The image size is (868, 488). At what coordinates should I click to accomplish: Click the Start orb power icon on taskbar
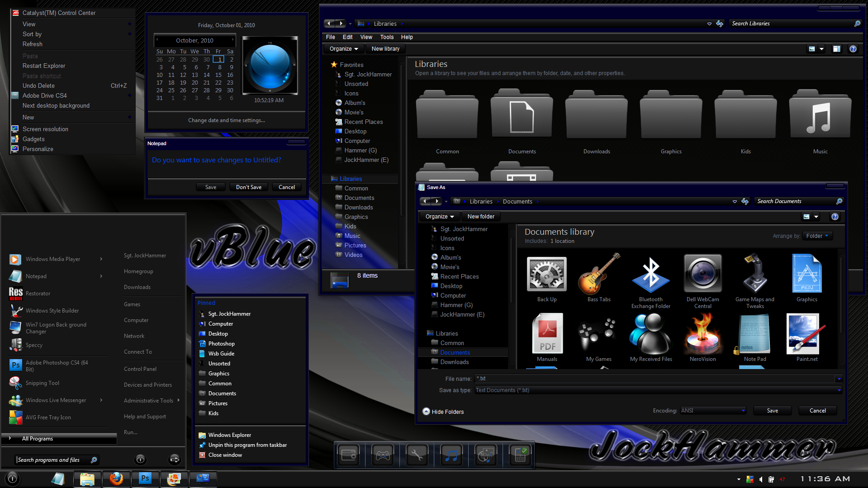click(12, 479)
